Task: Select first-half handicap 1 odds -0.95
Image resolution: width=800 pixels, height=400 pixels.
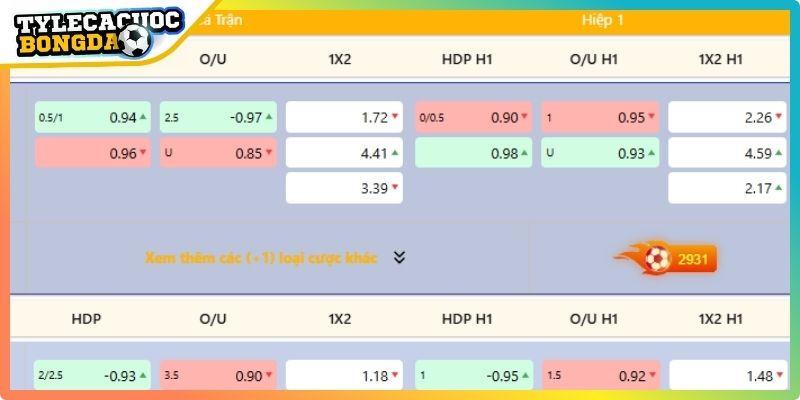Action: (x=474, y=376)
